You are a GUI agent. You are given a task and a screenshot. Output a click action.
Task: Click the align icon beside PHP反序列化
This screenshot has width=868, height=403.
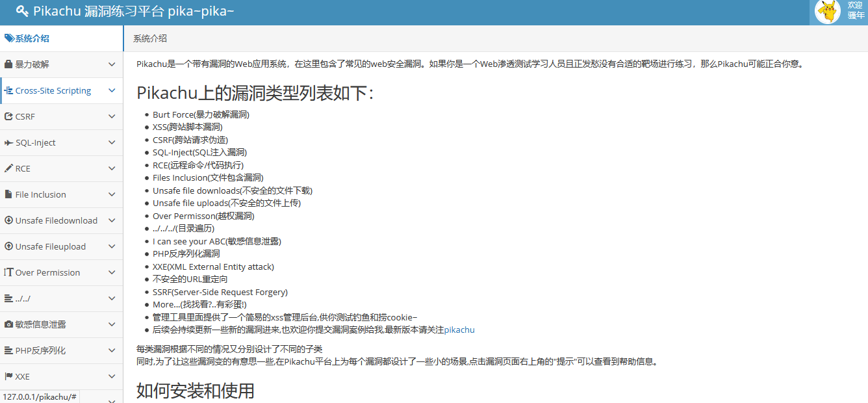pos(8,350)
